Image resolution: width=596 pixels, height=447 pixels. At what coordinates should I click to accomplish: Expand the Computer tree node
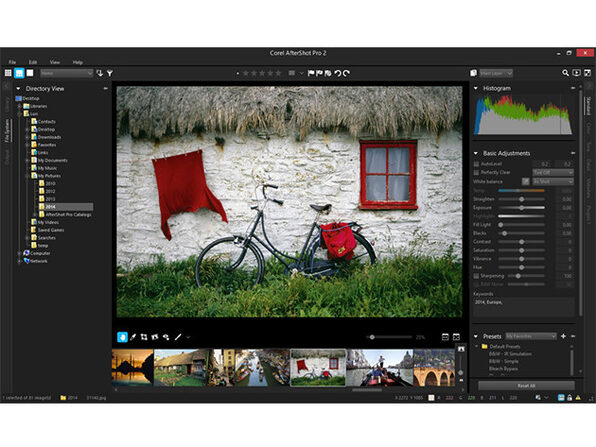point(19,253)
